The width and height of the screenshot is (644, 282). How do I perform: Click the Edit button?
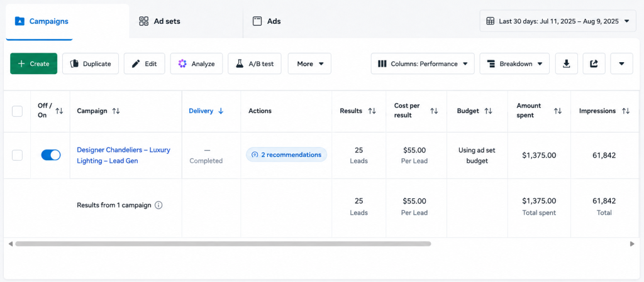click(144, 63)
